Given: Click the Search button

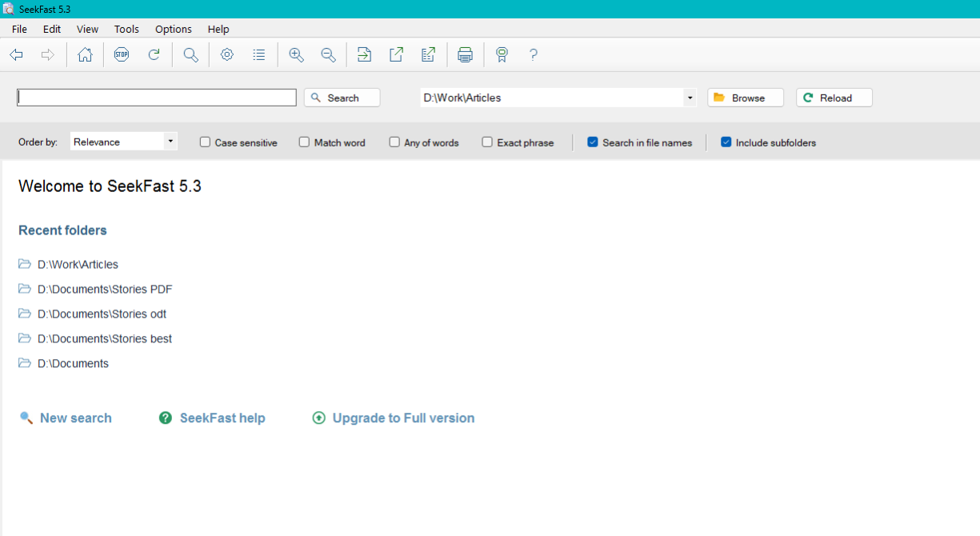Looking at the screenshot, I should pyautogui.click(x=342, y=98).
